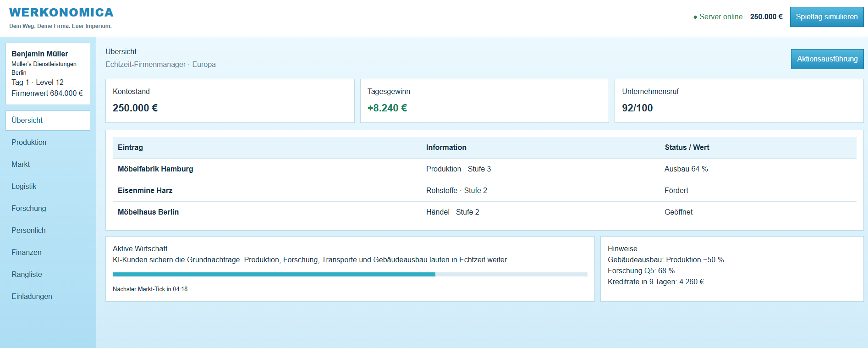Click the Spieltag simulieren button
Screen dimensions: 868x348
(827, 17)
